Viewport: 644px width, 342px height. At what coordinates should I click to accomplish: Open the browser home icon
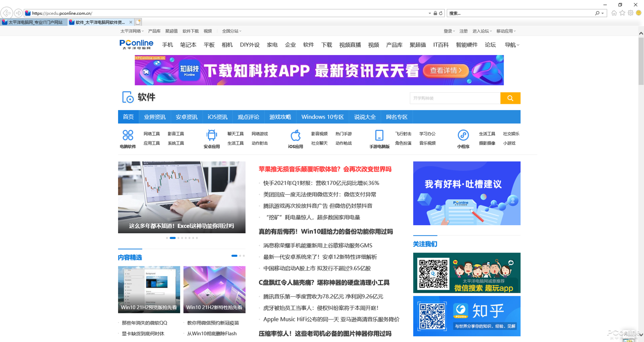click(614, 13)
